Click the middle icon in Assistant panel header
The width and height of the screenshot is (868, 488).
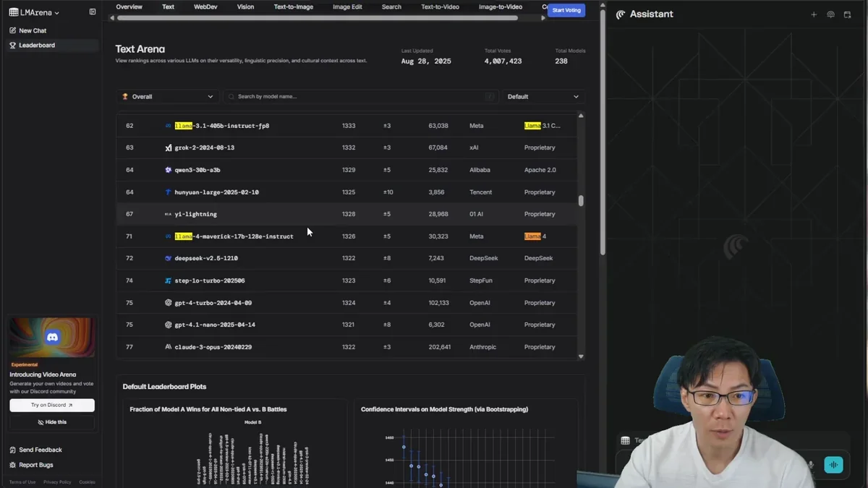[830, 14]
